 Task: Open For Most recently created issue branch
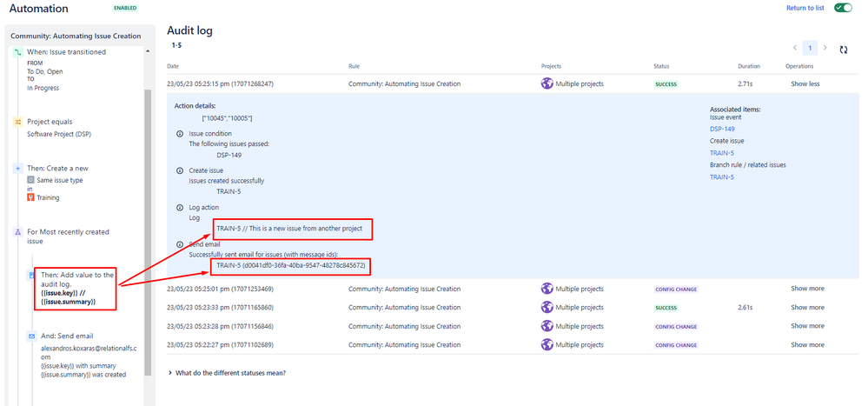68,236
